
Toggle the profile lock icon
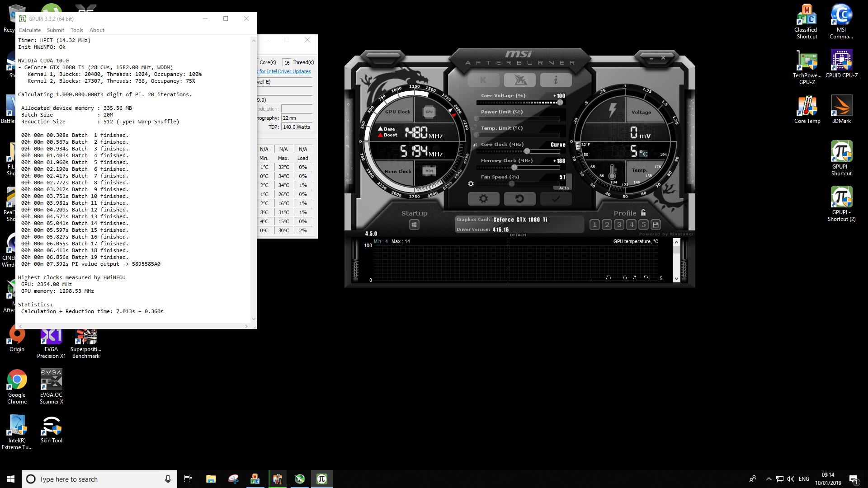coord(643,212)
